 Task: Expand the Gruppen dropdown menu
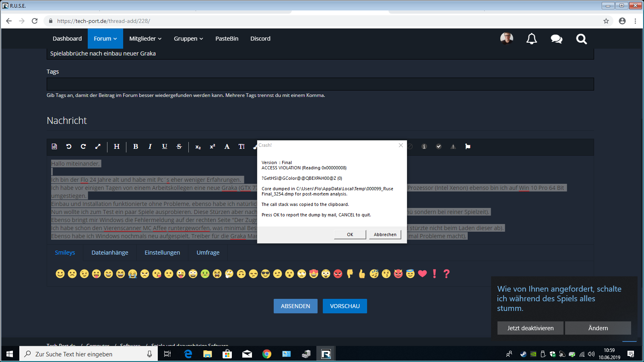(188, 39)
